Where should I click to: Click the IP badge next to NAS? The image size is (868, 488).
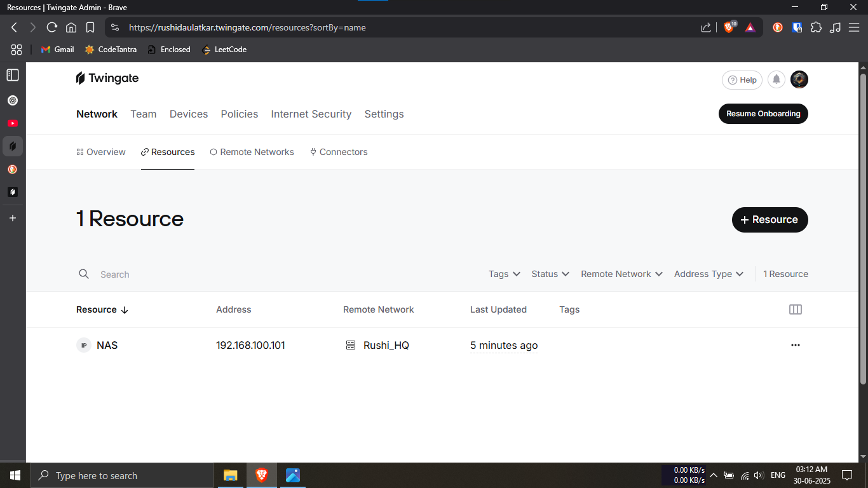pos(84,345)
